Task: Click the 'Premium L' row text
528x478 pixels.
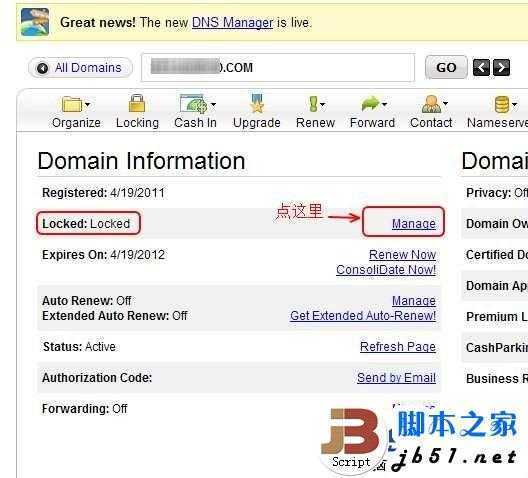Action: pos(497,317)
